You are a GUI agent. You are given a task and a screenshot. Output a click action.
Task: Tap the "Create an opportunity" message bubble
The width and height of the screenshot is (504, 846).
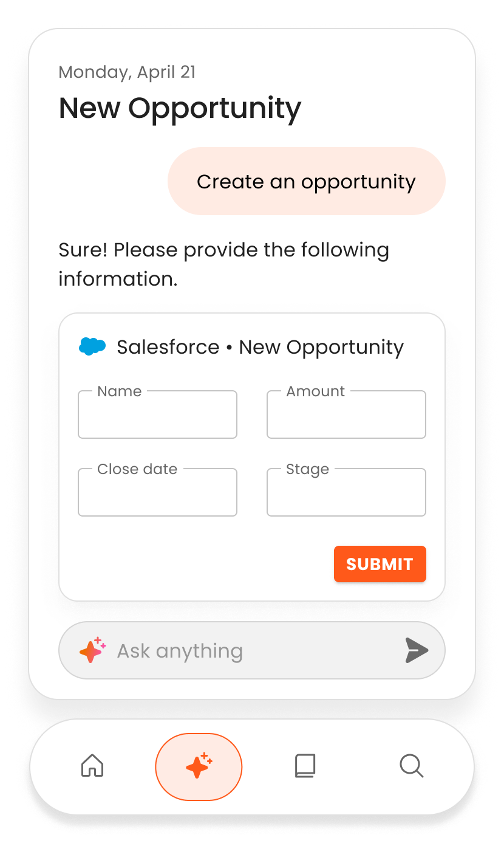click(306, 182)
